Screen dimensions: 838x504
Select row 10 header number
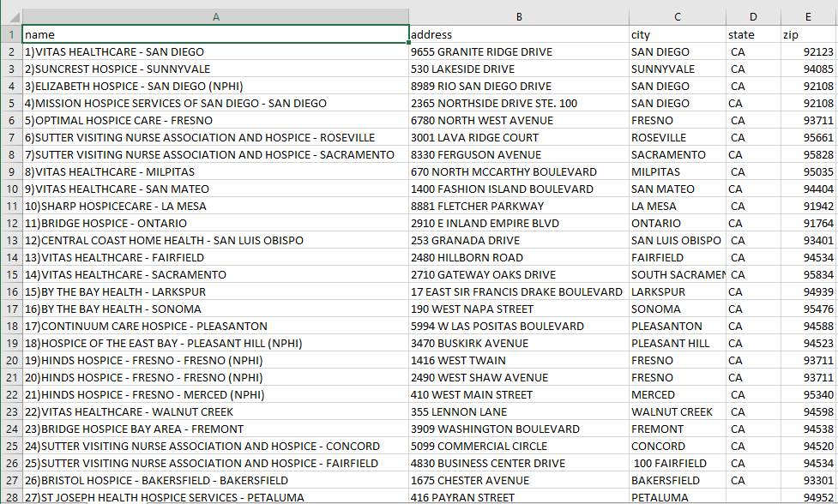click(x=11, y=189)
